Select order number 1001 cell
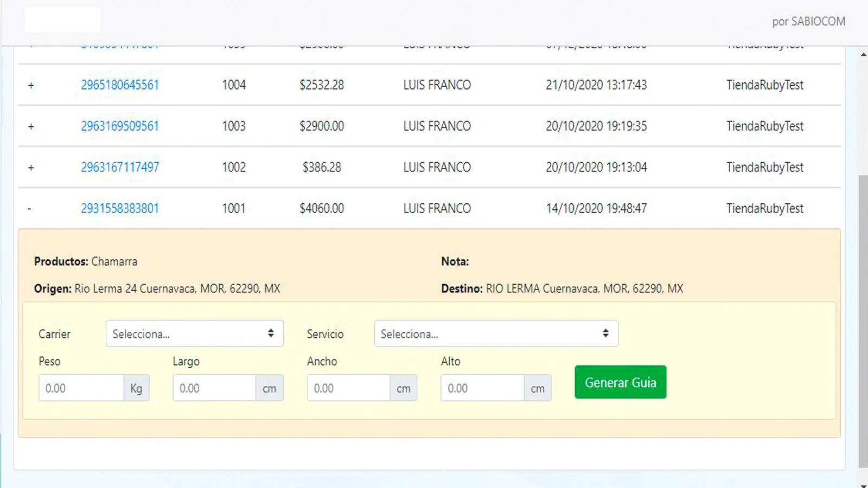The image size is (868, 488). pos(234,209)
